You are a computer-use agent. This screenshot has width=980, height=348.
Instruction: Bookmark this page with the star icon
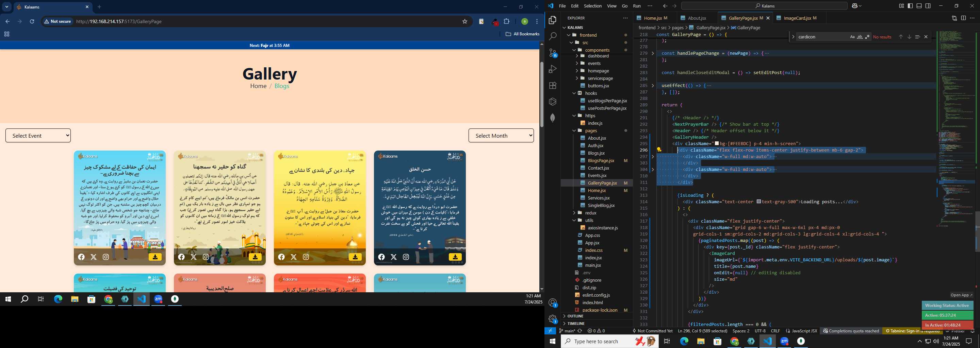[464, 21]
